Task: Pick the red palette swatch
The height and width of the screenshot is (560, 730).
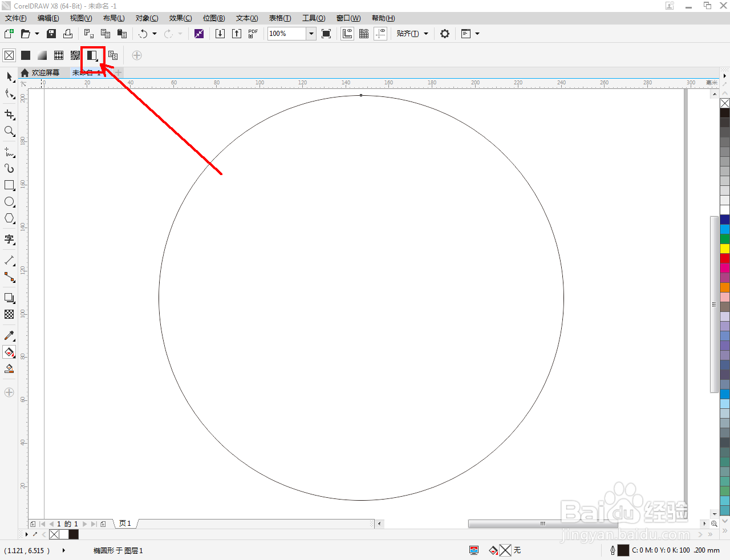Action: click(x=725, y=258)
